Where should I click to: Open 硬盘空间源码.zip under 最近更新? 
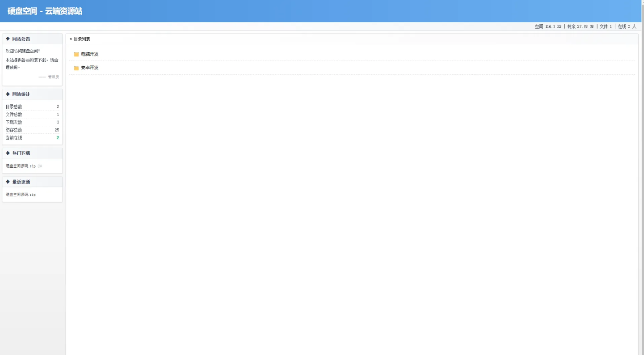click(x=21, y=194)
